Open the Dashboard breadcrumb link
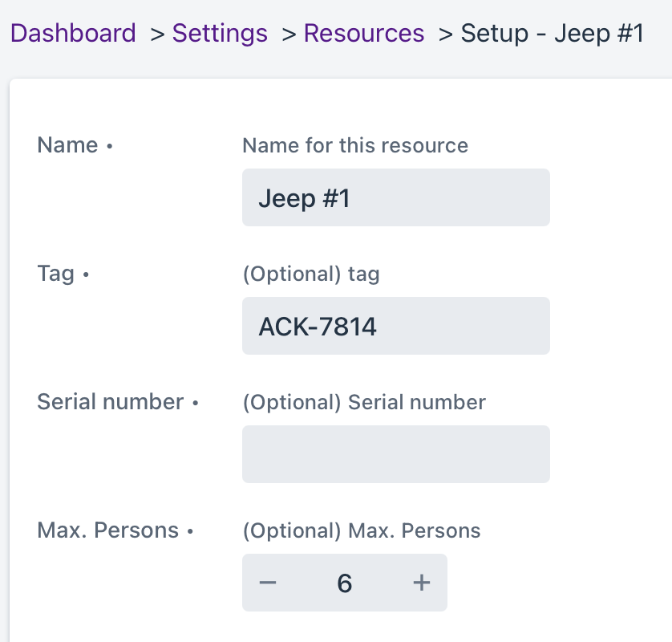 pyautogui.click(x=73, y=34)
